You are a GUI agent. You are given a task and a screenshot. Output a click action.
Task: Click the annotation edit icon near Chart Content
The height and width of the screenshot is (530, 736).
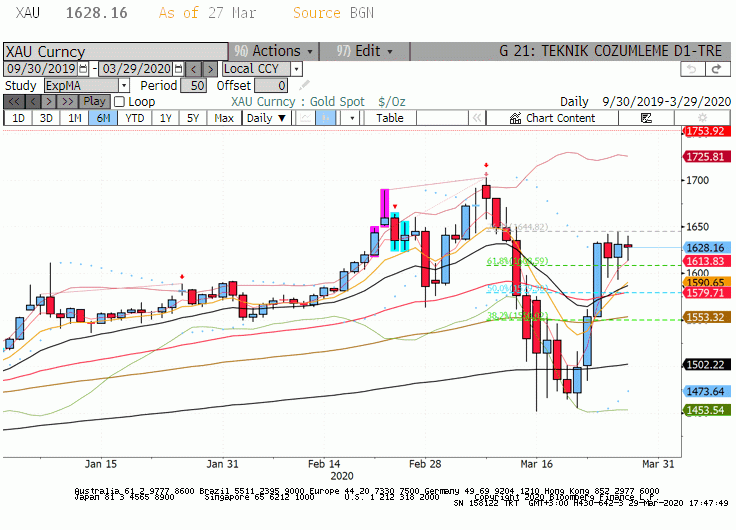(646, 118)
